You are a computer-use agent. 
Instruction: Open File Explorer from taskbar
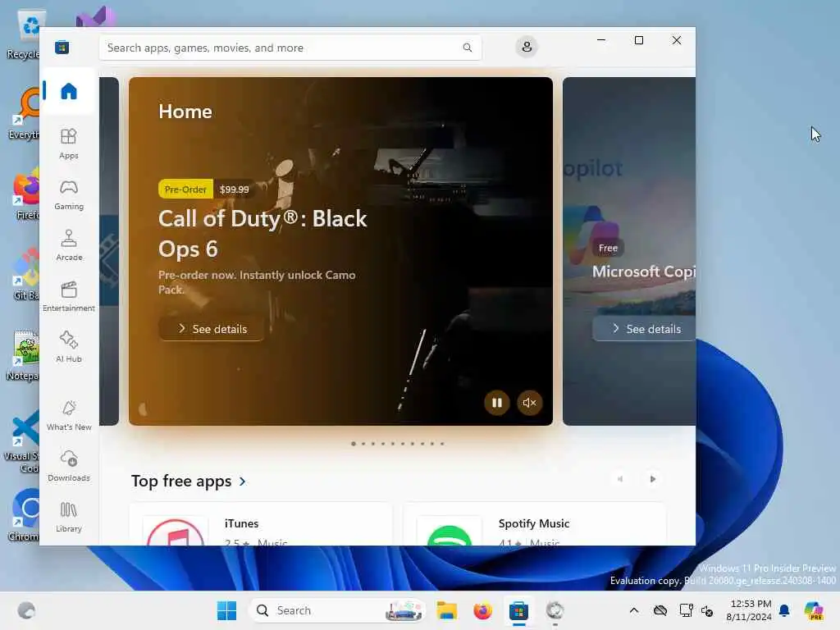447,610
